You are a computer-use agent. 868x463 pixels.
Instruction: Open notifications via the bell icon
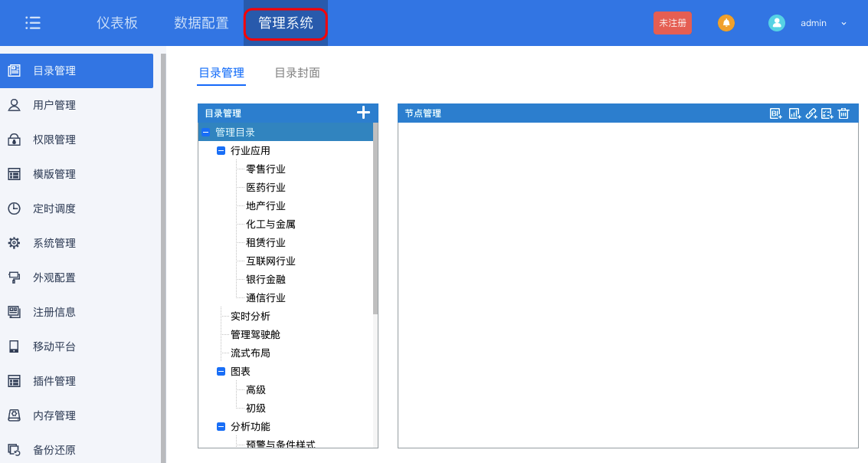pyautogui.click(x=726, y=23)
